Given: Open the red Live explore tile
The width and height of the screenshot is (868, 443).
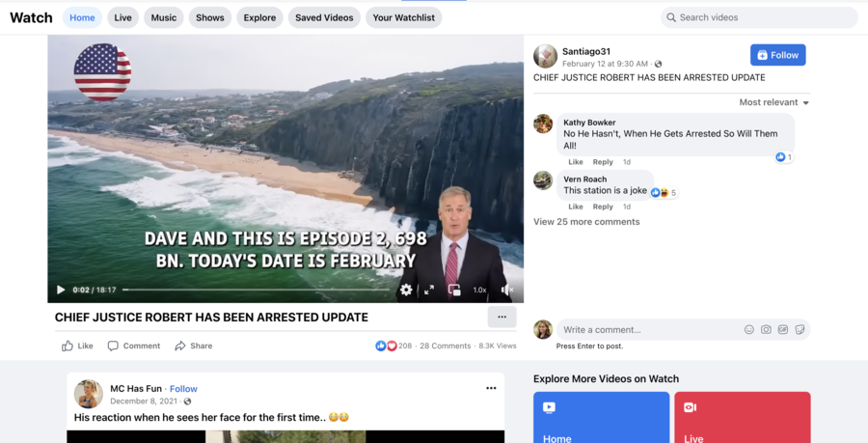Looking at the screenshot, I should [x=743, y=418].
